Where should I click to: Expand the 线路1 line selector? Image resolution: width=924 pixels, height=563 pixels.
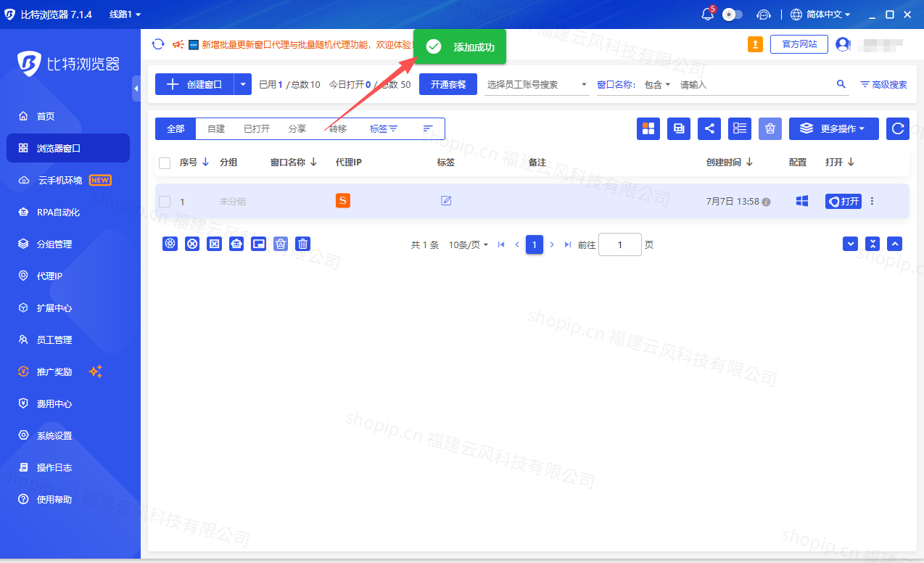(x=125, y=15)
